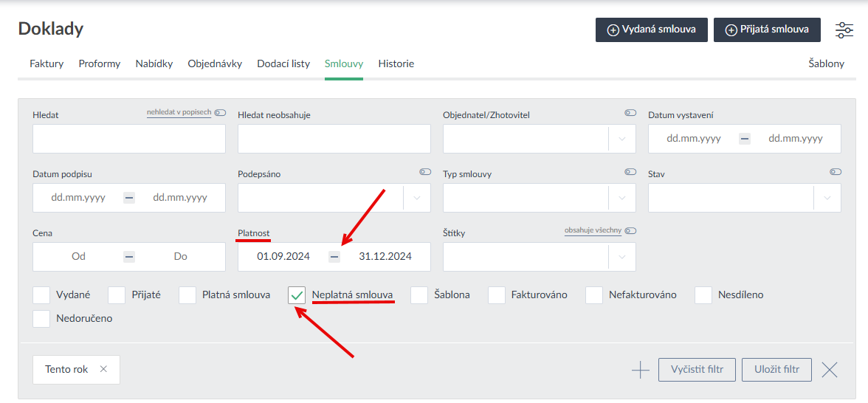Create a new Vydaná smlouva
868x403 pixels.
[651, 30]
